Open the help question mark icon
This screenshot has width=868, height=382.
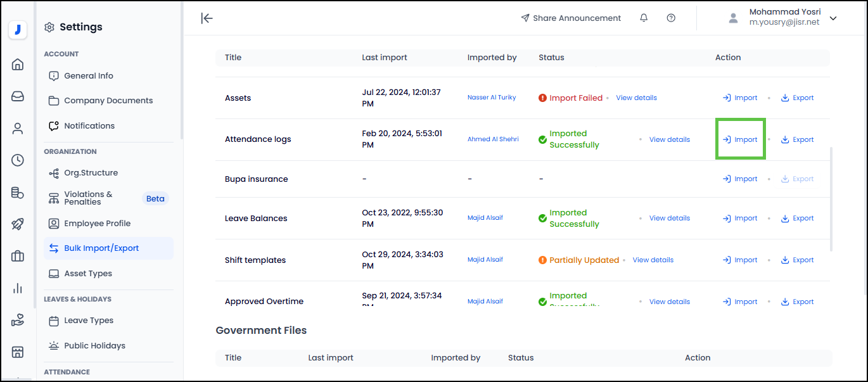(671, 18)
